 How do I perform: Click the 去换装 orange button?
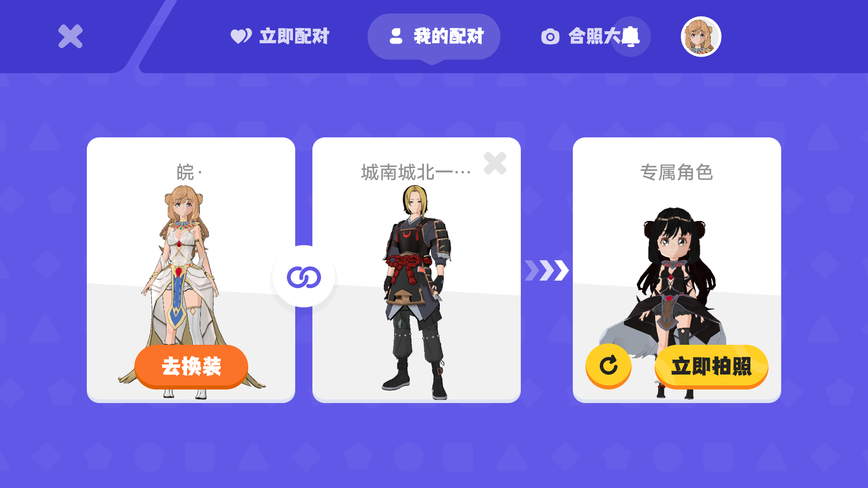[191, 366]
